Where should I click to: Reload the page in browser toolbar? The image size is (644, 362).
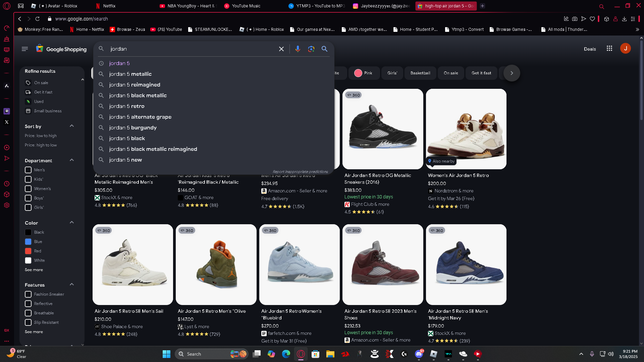(38, 19)
